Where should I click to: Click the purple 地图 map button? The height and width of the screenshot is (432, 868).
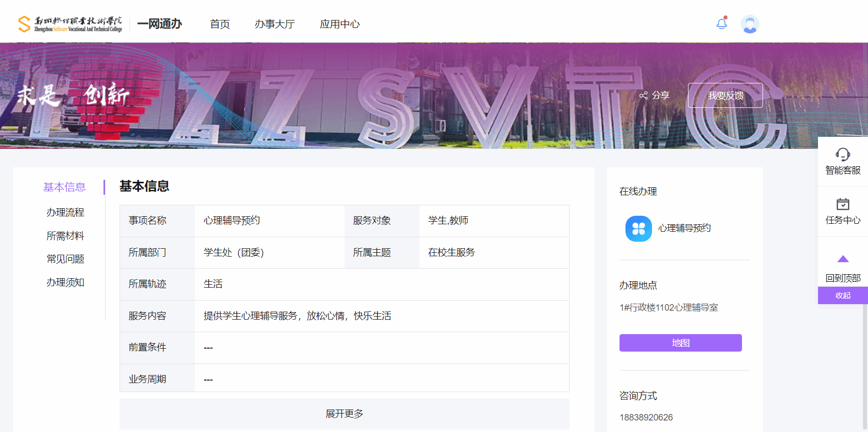(680, 343)
